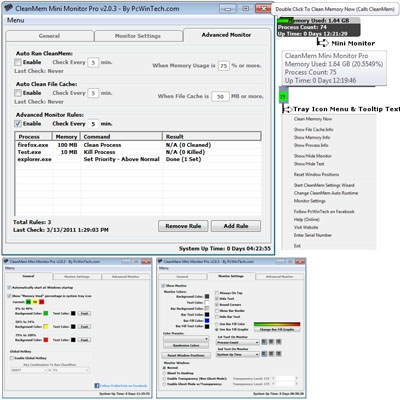
Task: Open the F9 hotkey key dropdown
Action: coord(71,370)
